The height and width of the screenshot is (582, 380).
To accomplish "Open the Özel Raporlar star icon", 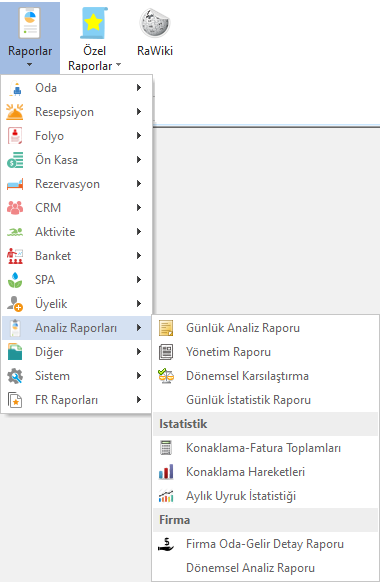I will (94, 23).
